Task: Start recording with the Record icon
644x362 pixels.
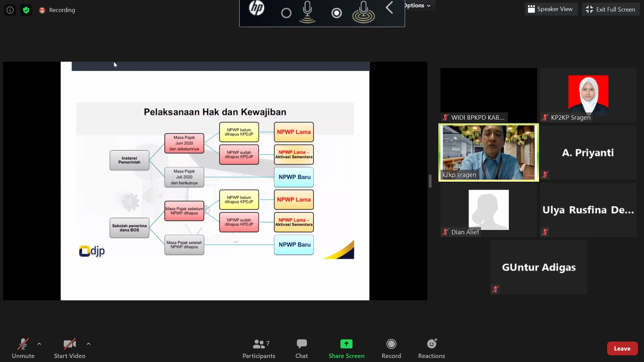Action: pyautogui.click(x=391, y=344)
